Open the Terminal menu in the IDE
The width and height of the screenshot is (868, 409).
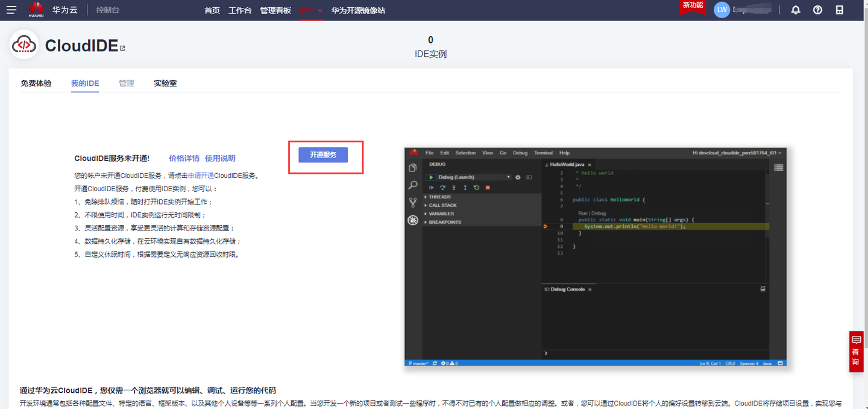(x=543, y=153)
